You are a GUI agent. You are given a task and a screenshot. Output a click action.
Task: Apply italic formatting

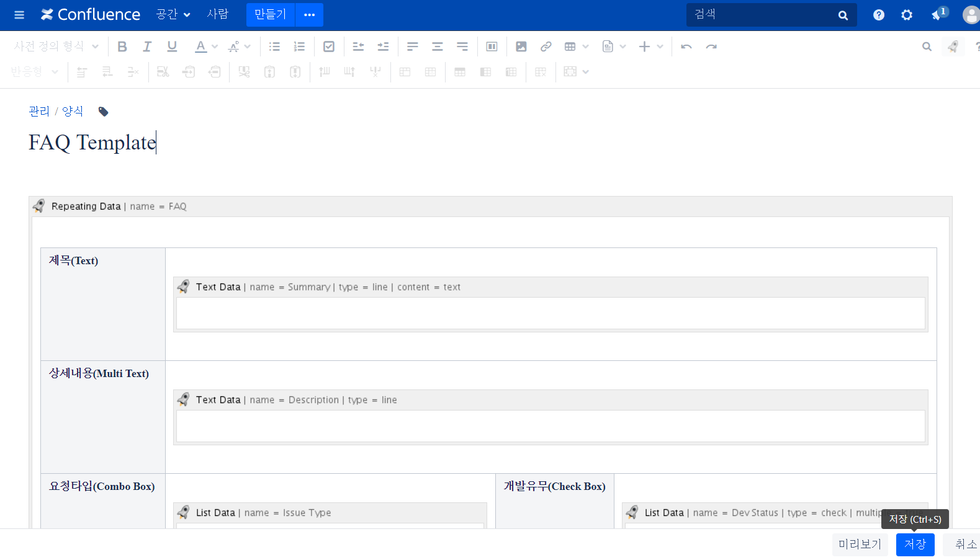(x=147, y=47)
